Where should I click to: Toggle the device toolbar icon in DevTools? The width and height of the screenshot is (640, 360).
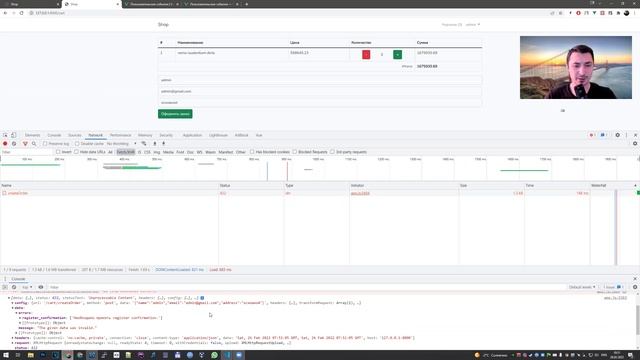[x=13, y=135]
